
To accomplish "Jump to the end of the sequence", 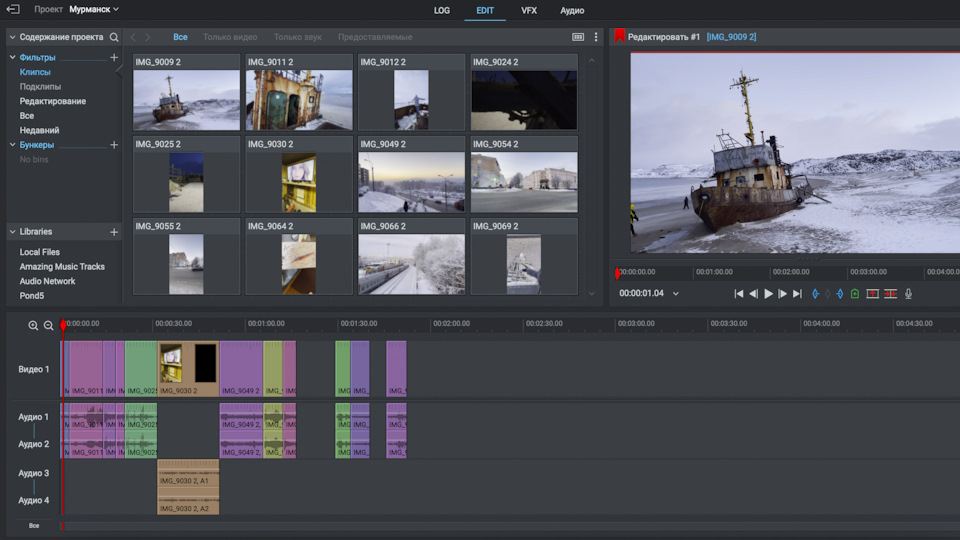I will tap(797, 294).
